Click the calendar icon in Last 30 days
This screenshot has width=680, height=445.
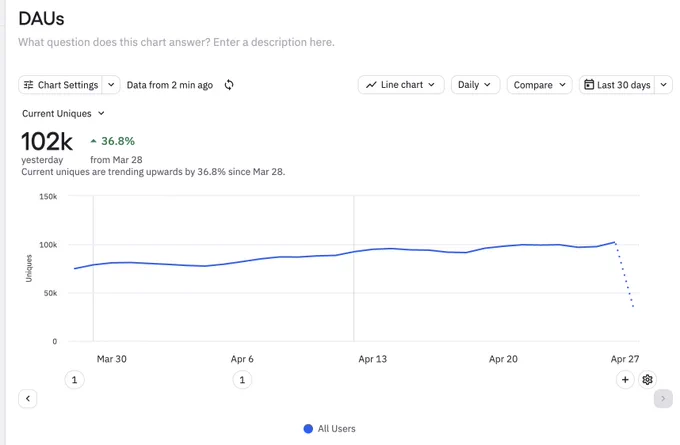pos(588,85)
